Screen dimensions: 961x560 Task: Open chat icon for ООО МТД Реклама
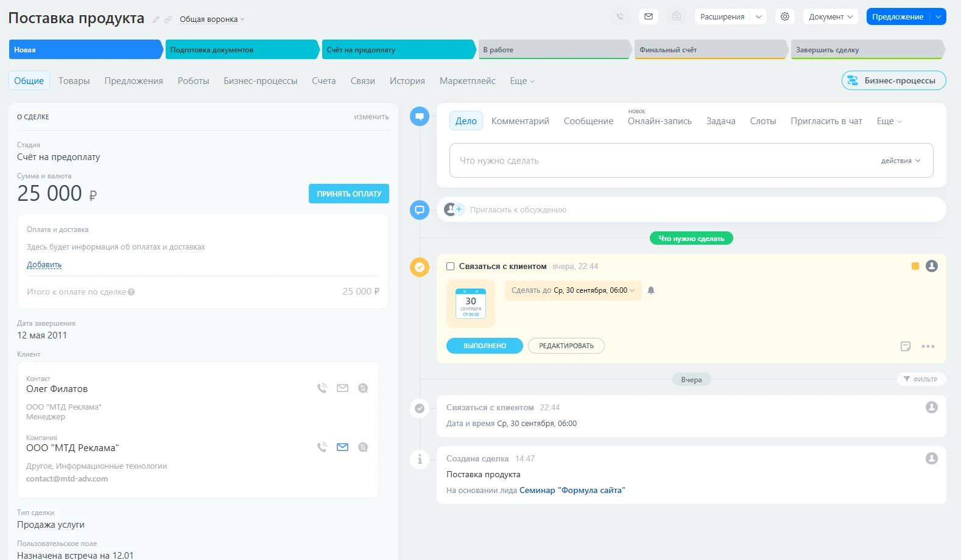click(x=363, y=447)
